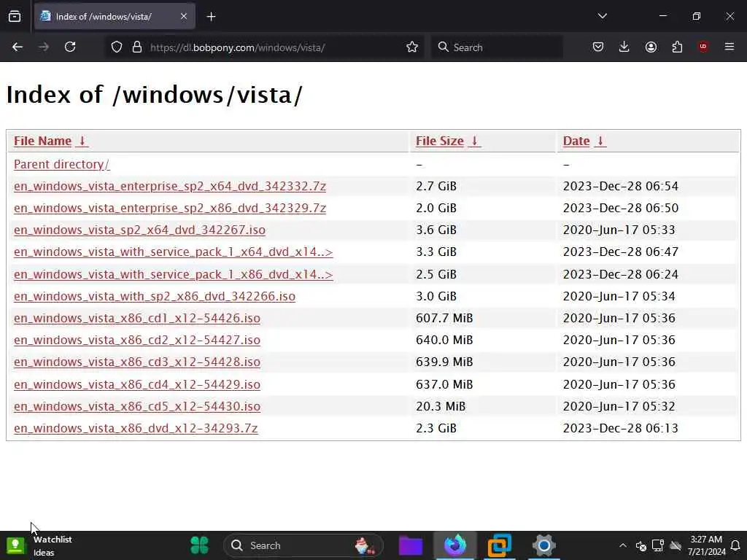Click the browser Search box
Viewport: 747px width, 560px height.
[x=497, y=47]
